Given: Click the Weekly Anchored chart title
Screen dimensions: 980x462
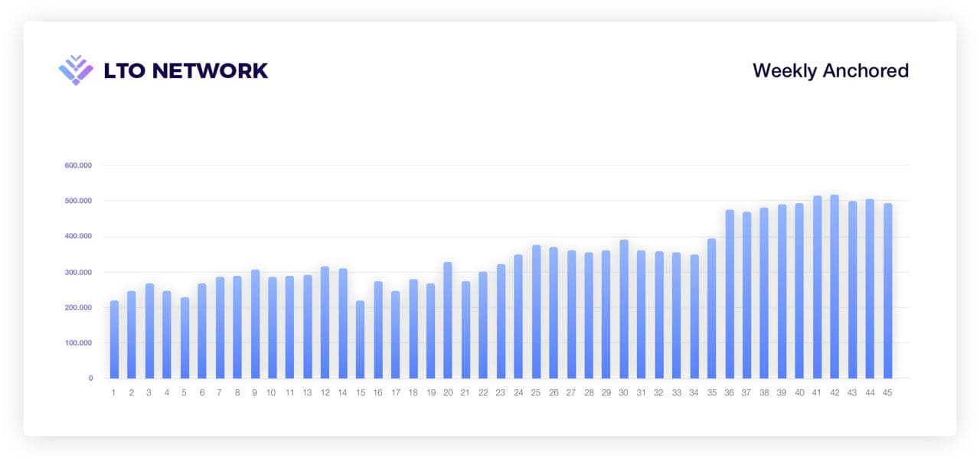Looking at the screenshot, I should click(x=831, y=70).
